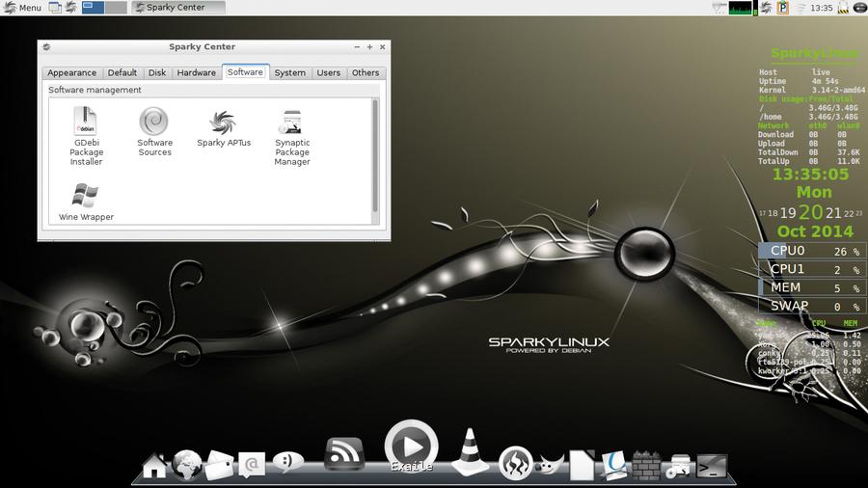Switch to Others tab
Viewport: 868px width, 488px height.
[x=366, y=72]
